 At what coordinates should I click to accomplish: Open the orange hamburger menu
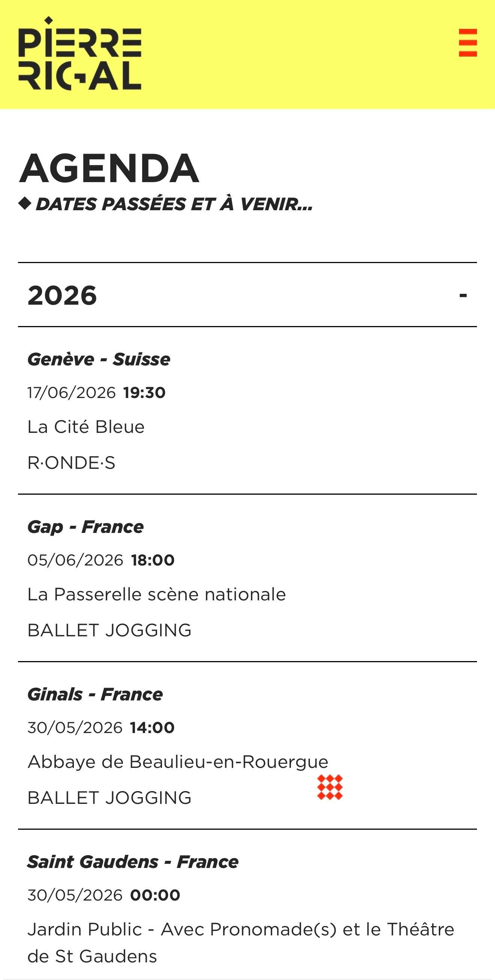coord(468,43)
